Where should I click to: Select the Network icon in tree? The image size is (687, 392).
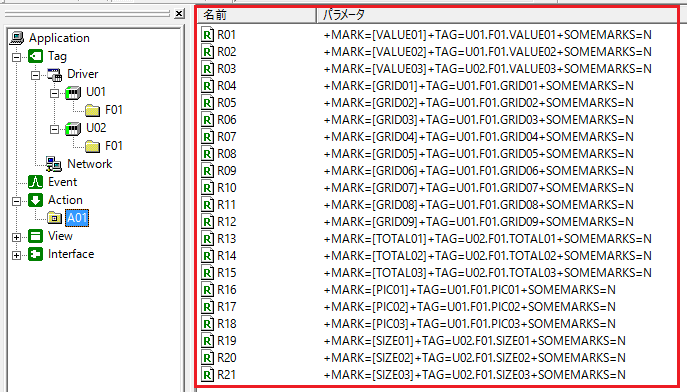pos(54,164)
